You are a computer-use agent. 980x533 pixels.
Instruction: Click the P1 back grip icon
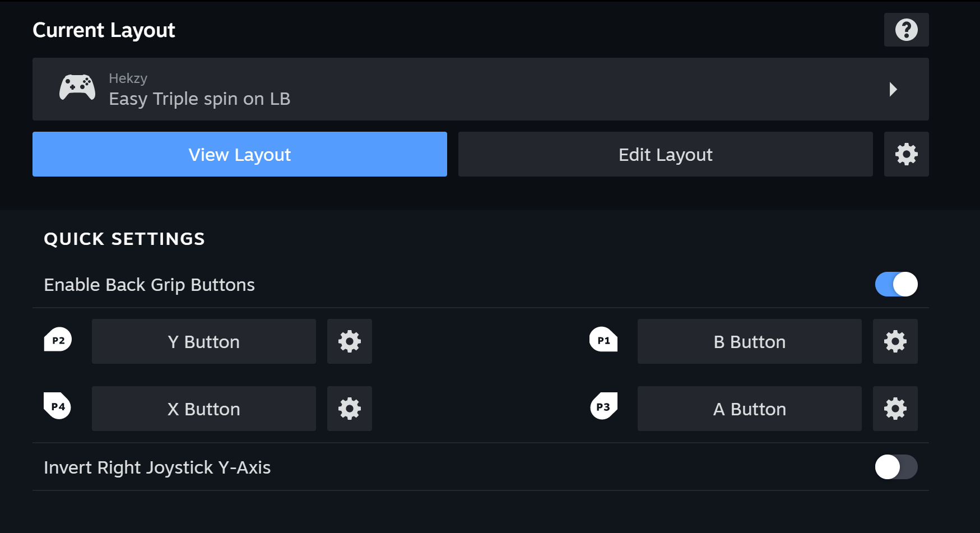point(603,340)
